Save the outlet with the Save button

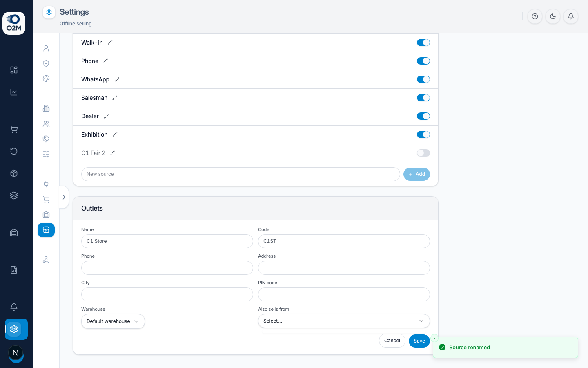click(419, 341)
